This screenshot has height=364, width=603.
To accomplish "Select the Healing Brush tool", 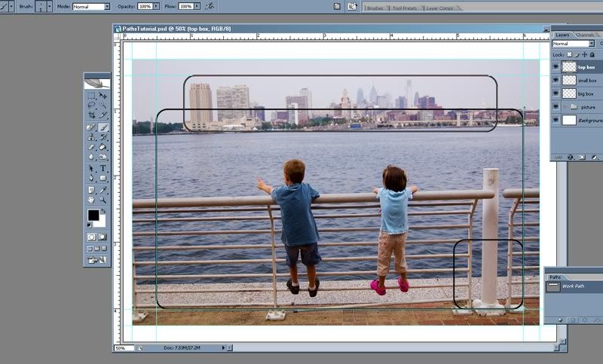I will [x=91, y=127].
